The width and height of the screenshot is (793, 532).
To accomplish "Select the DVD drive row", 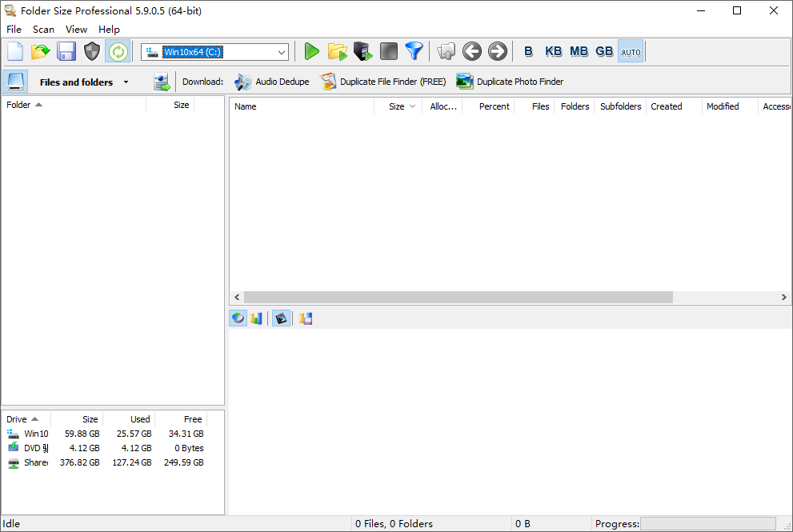I will pos(105,448).
